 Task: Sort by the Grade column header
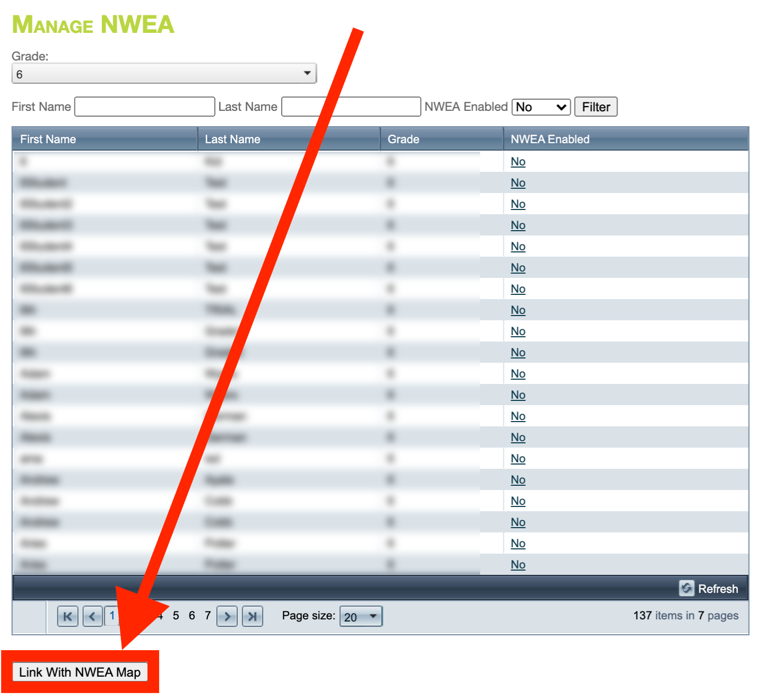pos(403,139)
